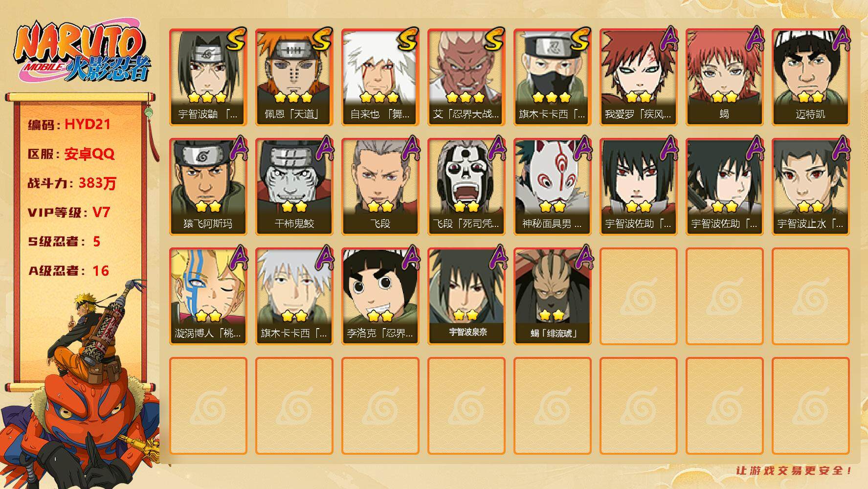Click the 猿飞阿斯玛 ninja card
This screenshot has height=489, width=868.
click(208, 187)
